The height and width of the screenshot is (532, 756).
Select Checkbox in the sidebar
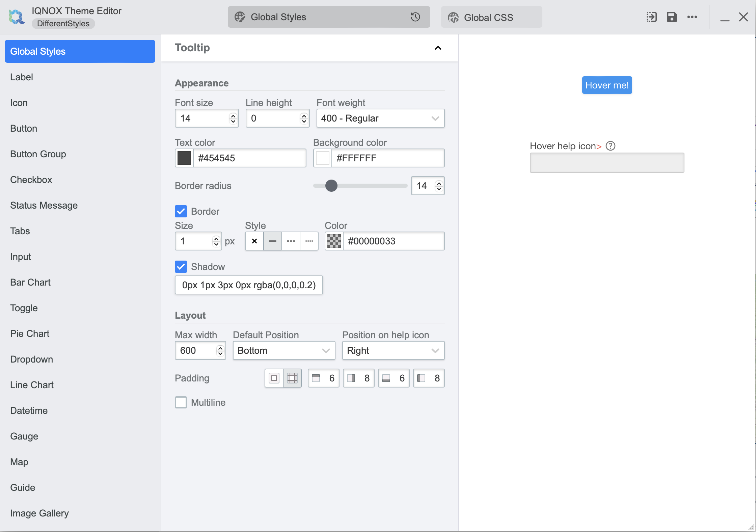click(31, 180)
